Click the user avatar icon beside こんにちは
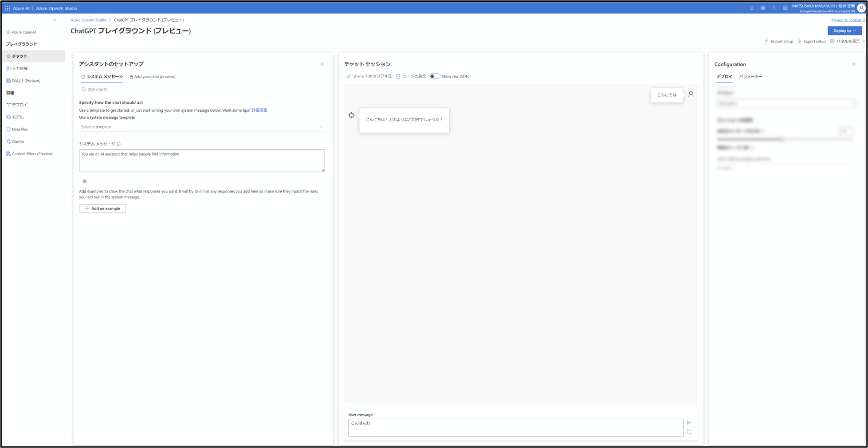868x448 pixels. tap(691, 94)
